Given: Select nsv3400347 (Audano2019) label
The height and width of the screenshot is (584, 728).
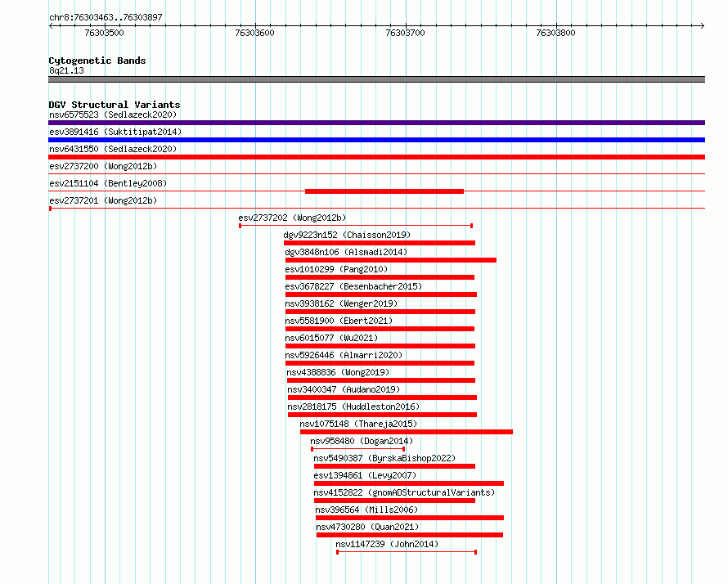Looking at the screenshot, I should pyautogui.click(x=344, y=389).
